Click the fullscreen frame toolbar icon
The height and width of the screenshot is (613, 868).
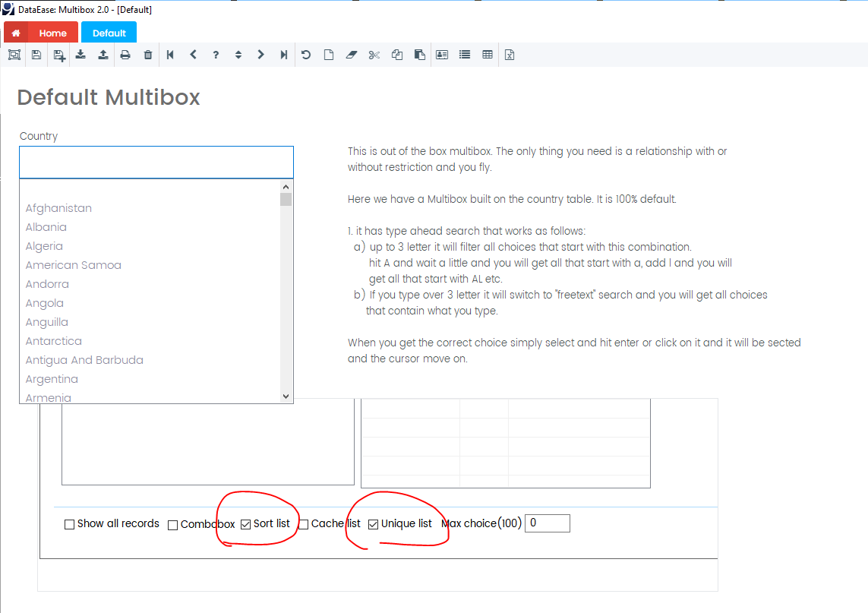coord(14,55)
